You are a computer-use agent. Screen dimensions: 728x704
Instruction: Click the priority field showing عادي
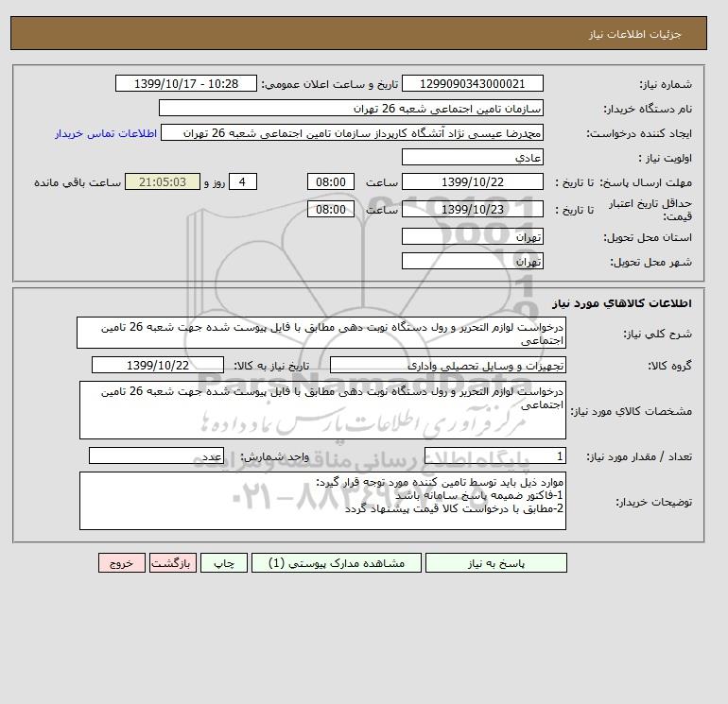tap(472, 157)
